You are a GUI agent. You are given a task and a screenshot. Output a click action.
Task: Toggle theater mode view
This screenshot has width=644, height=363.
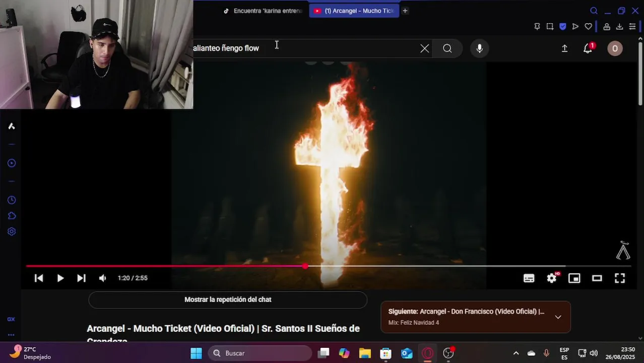tap(597, 278)
